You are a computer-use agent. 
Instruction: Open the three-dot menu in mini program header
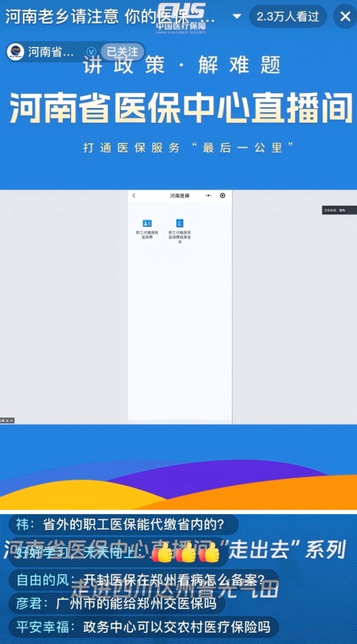208,195
